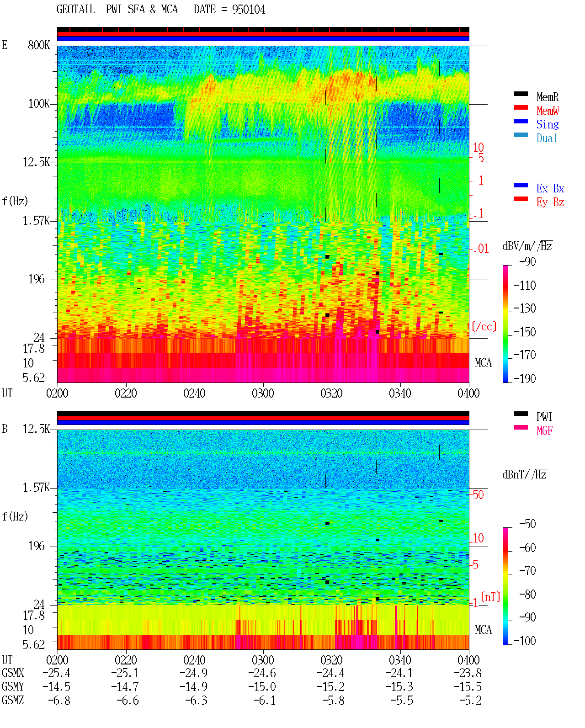The width and height of the screenshot is (585, 728).
Task: Click the red "50" nT scale label
Action: 478,494
